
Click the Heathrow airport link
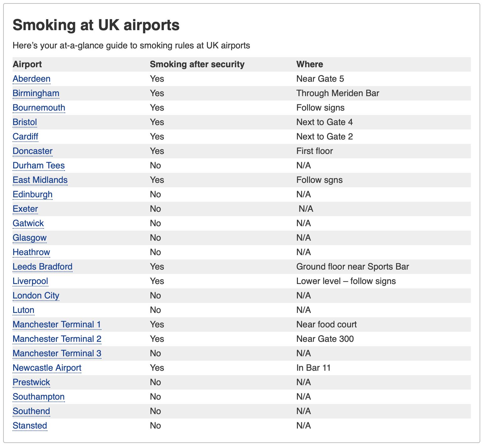tap(31, 252)
